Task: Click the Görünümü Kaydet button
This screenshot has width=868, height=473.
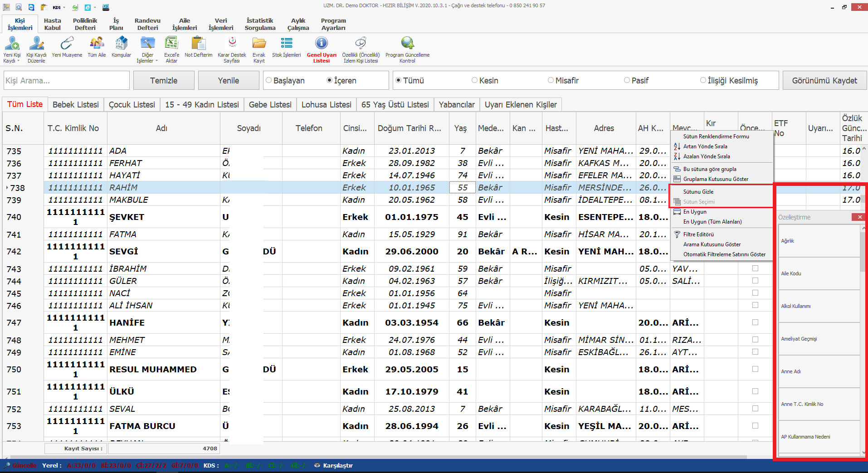Action: click(824, 81)
